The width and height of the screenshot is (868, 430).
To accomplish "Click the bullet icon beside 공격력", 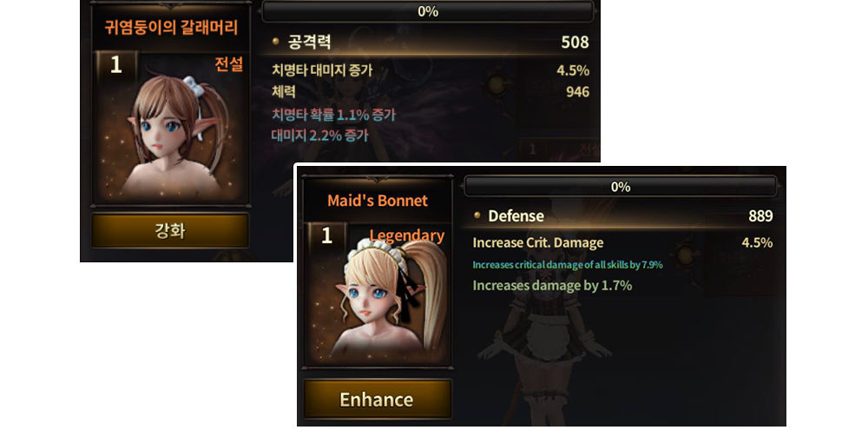I will (275, 42).
